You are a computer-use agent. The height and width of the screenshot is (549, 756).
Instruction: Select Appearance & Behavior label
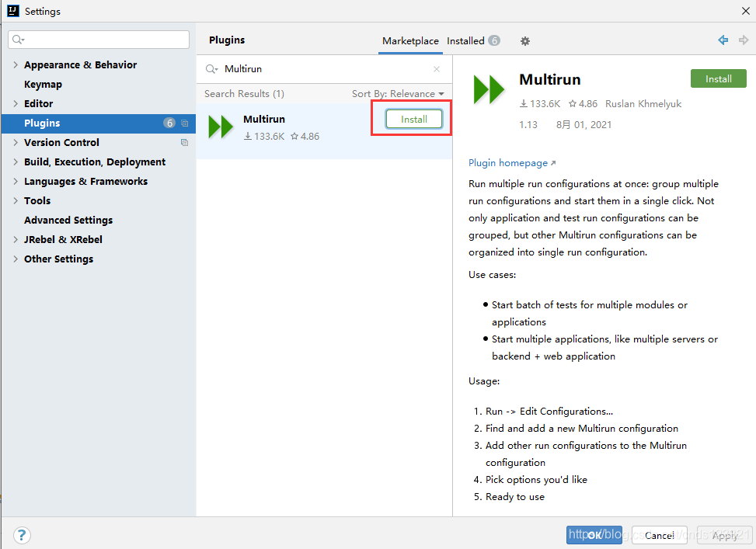[81, 64]
